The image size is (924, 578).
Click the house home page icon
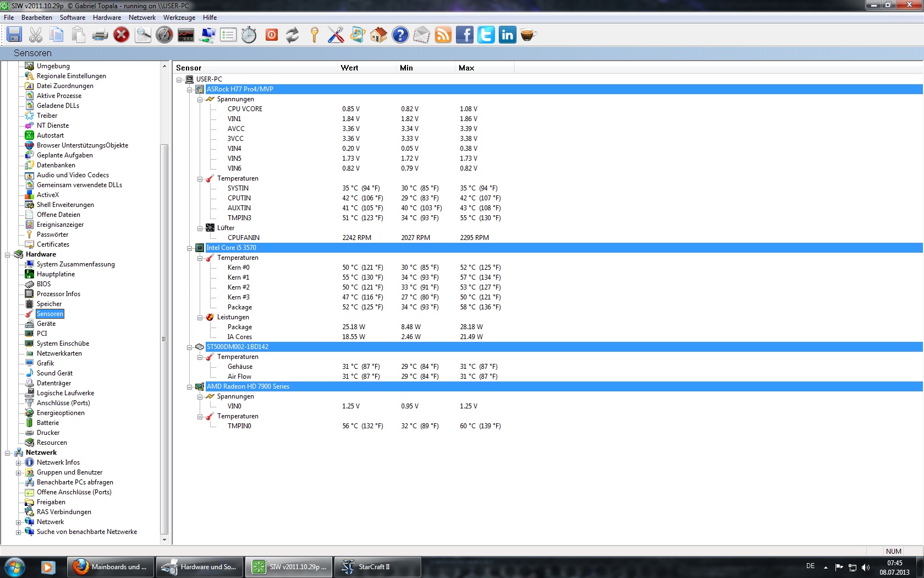379,35
